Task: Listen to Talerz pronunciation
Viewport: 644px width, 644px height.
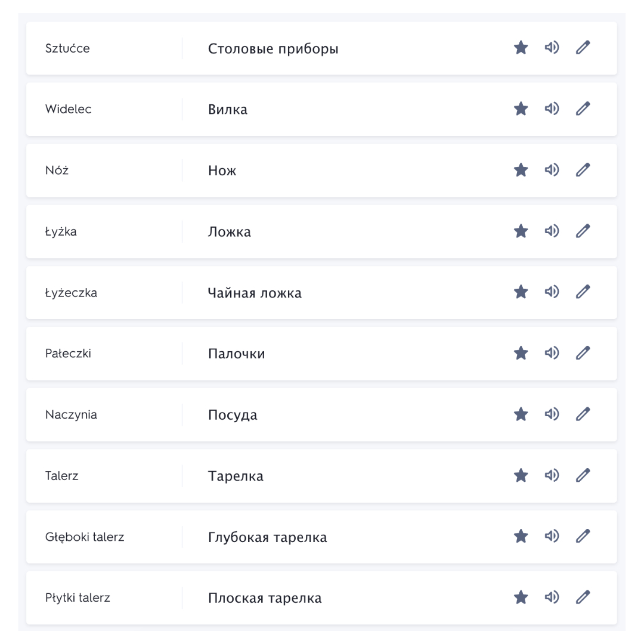Action: point(552,475)
